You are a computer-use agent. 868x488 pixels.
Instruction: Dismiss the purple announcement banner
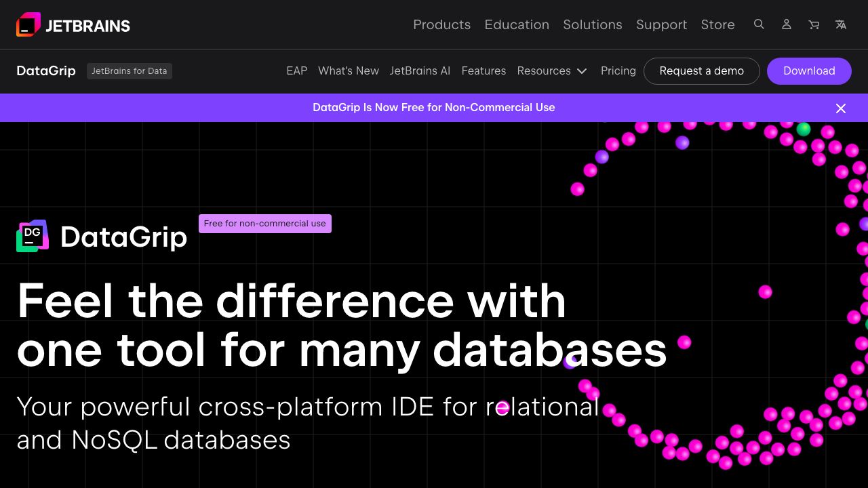(x=841, y=108)
